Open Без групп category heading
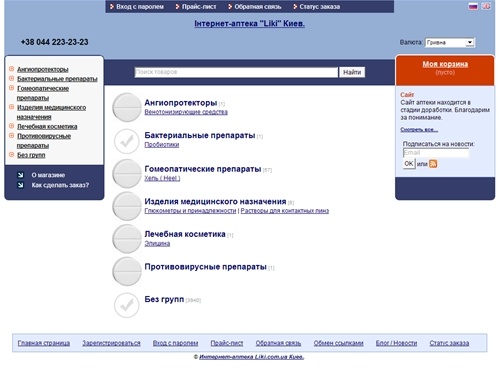This screenshot has width=500, height=375. 164,299
